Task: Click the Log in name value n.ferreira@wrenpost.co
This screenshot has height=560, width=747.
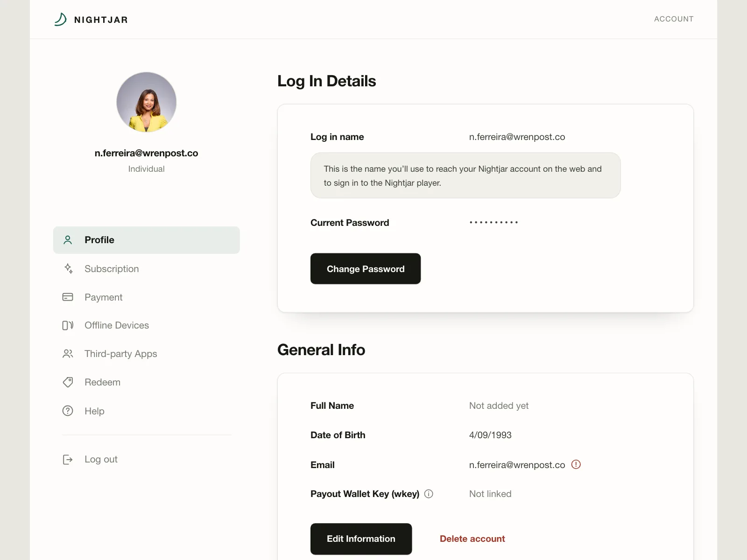Action: (517, 137)
